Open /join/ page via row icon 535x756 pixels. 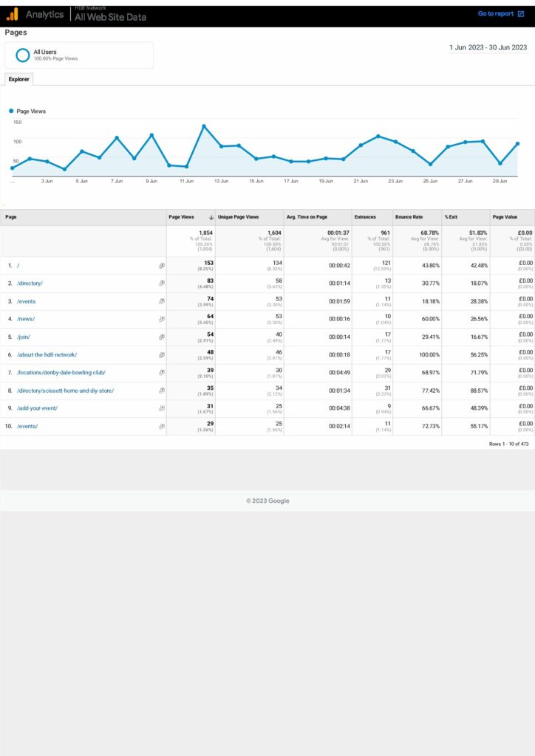click(x=161, y=337)
